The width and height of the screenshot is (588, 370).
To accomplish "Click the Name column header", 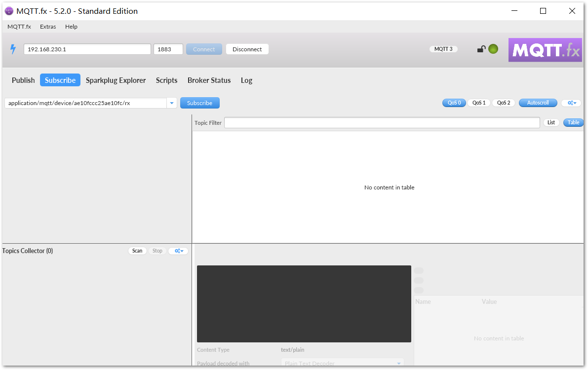I will point(423,301).
